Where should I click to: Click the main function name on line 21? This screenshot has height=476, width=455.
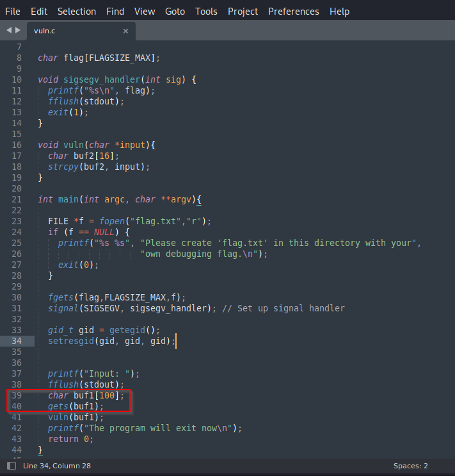(68, 199)
